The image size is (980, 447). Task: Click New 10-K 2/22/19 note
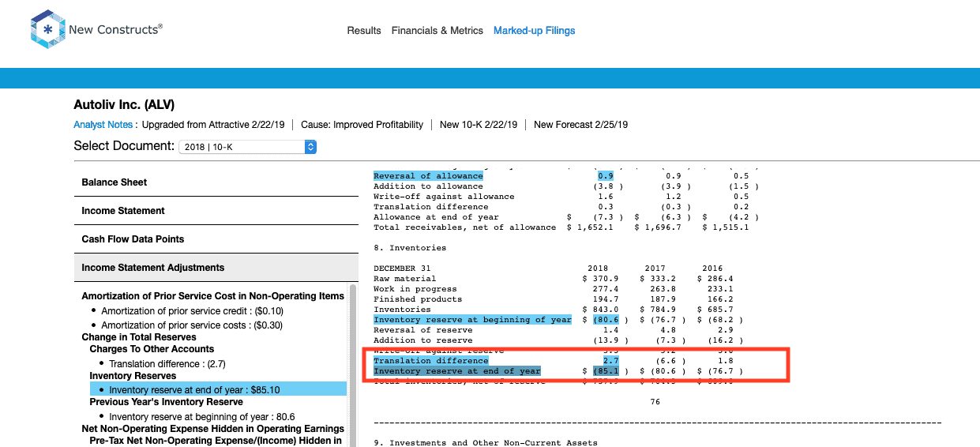coord(479,125)
